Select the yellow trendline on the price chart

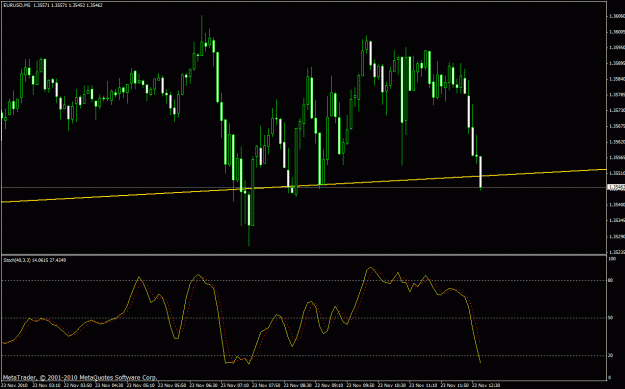tap(303, 185)
